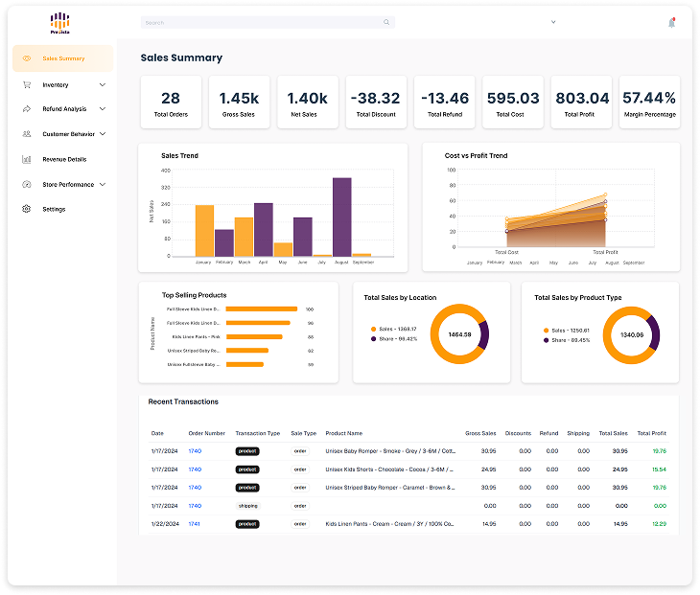Open notifications with the bell icon
Image resolution: width=700 pixels, height=595 pixels.
click(671, 23)
